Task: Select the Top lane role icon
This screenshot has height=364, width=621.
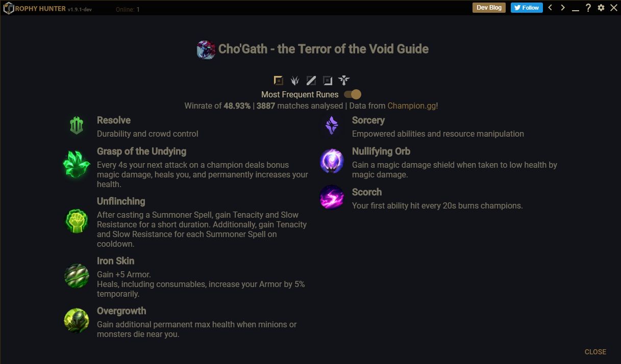Action: coord(279,81)
